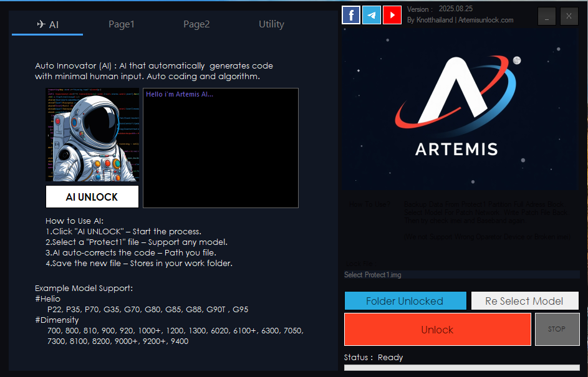Open the YouTube channel icon
The width and height of the screenshot is (588, 377).
pyautogui.click(x=392, y=14)
